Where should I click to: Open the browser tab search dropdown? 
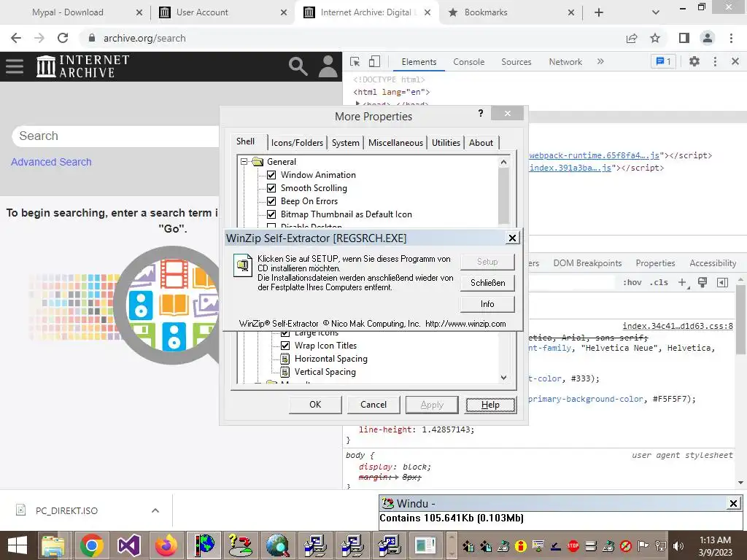656,12
